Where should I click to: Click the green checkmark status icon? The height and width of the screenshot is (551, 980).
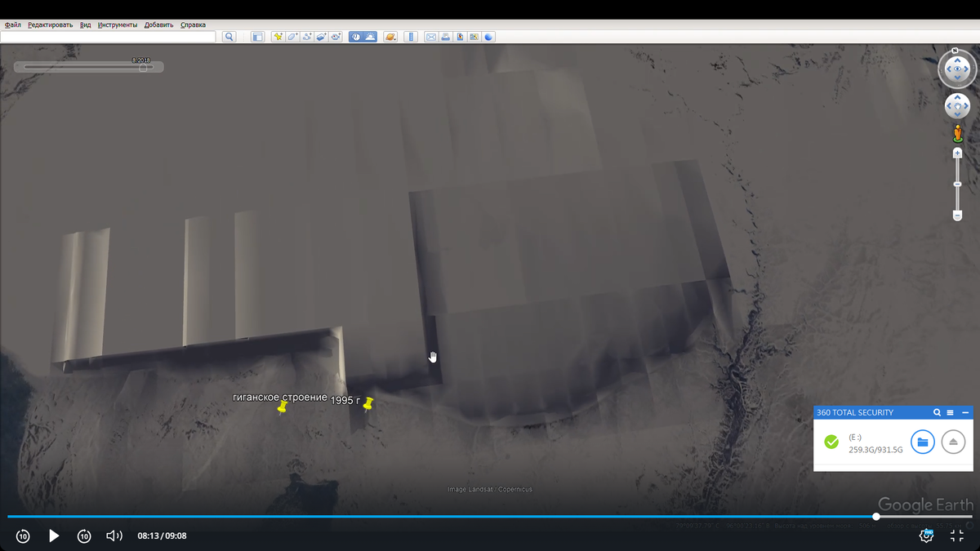(x=831, y=442)
